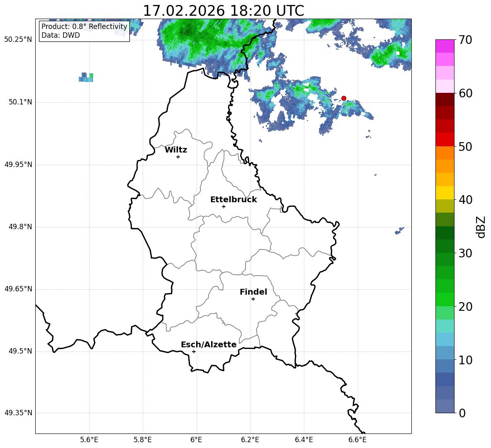Click the '49.35°N' latitude label

coord(18,413)
